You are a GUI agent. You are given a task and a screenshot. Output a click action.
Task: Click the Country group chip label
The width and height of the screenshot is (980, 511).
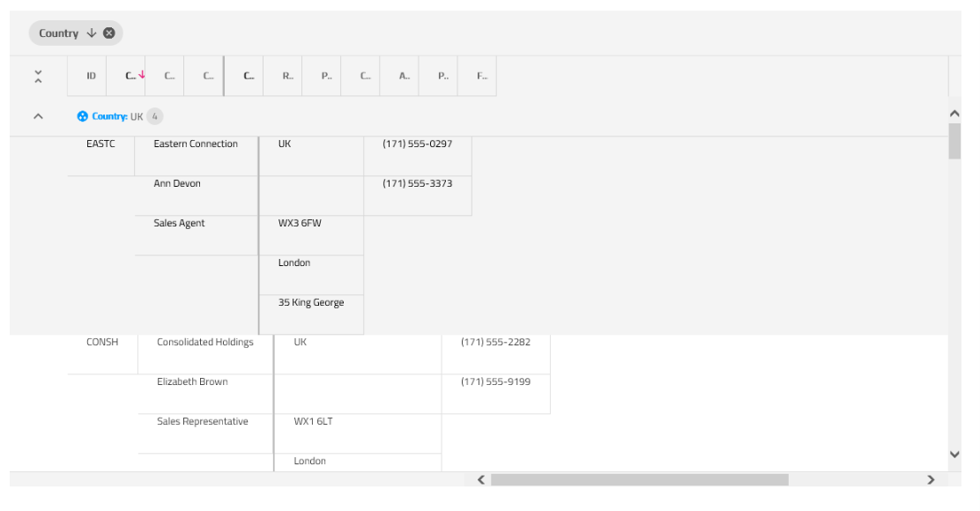click(x=59, y=33)
